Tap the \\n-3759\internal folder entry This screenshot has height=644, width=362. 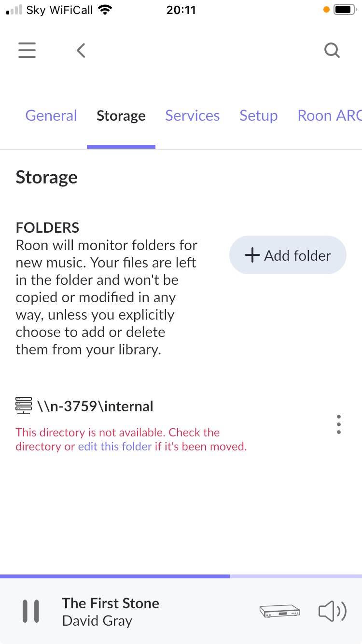coord(95,406)
